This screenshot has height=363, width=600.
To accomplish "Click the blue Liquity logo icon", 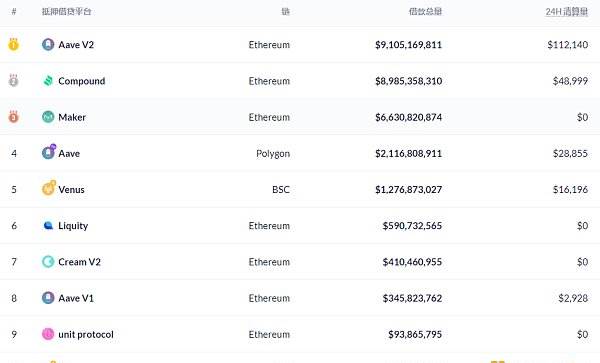I will (48, 226).
